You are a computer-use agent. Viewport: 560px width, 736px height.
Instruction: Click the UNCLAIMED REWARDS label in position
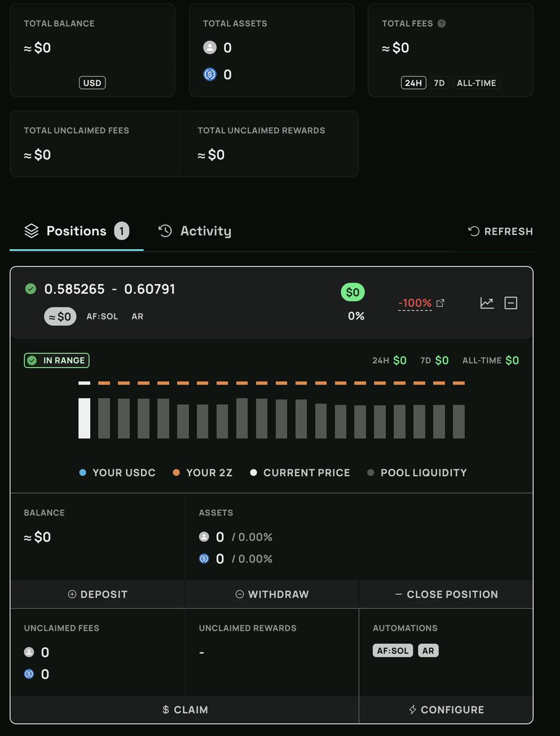coord(248,628)
